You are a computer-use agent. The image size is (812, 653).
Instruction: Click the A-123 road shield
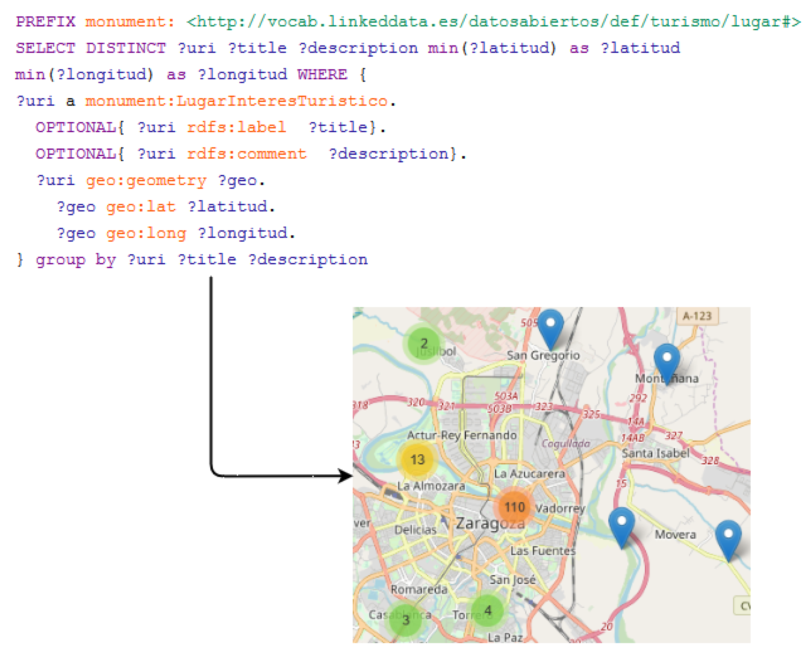pos(697,316)
